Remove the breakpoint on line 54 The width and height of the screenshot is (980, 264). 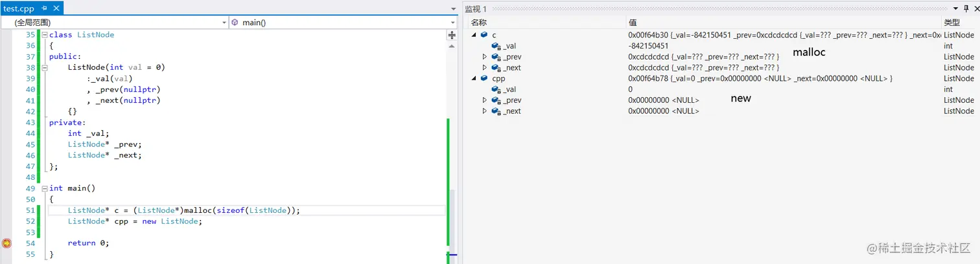tap(6, 243)
